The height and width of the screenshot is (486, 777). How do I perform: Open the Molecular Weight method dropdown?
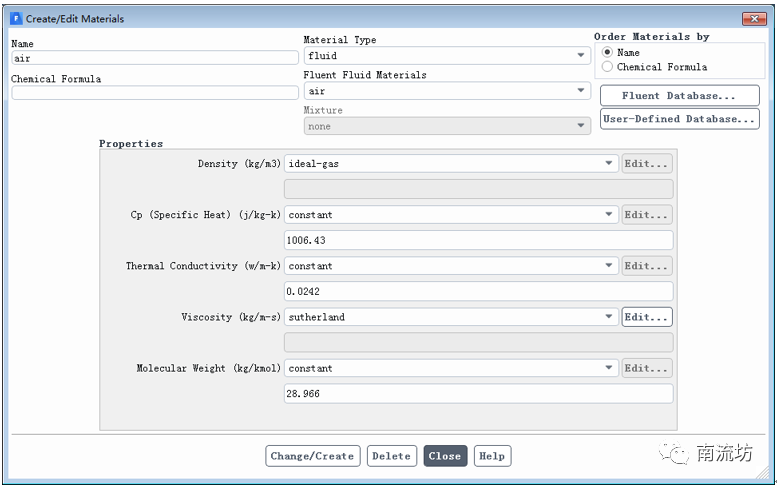tap(451, 368)
